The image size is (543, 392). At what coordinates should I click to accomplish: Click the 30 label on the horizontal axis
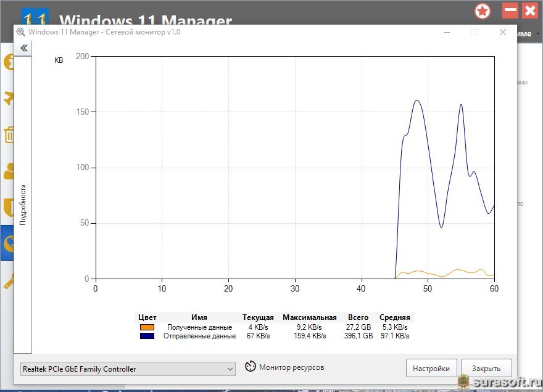(295, 288)
